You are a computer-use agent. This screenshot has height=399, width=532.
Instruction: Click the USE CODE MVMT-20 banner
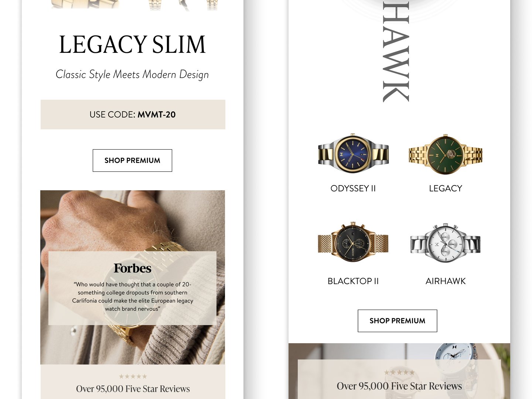[x=133, y=115]
